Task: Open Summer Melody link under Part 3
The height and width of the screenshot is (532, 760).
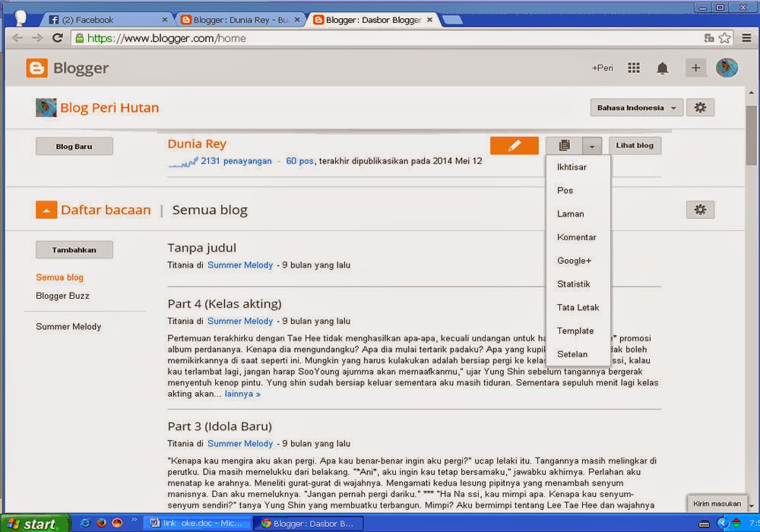Action: [240, 444]
